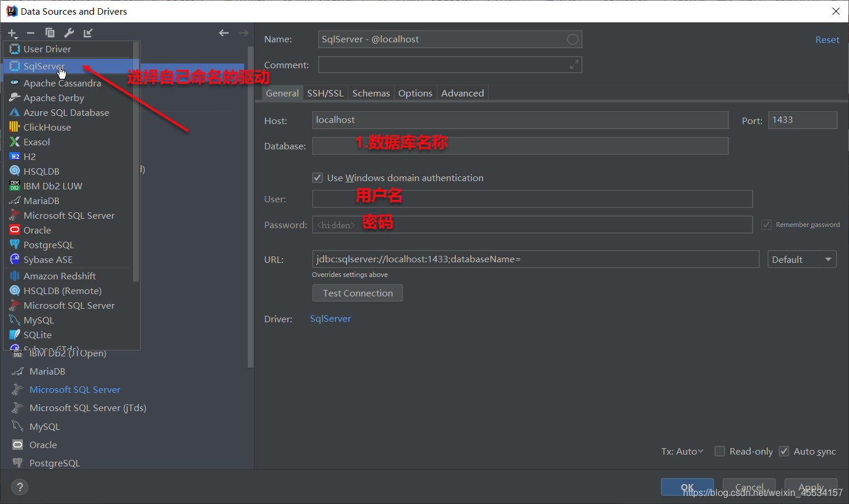Click the plus icon to add data source
This screenshot has width=849, height=504.
[12, 34]
